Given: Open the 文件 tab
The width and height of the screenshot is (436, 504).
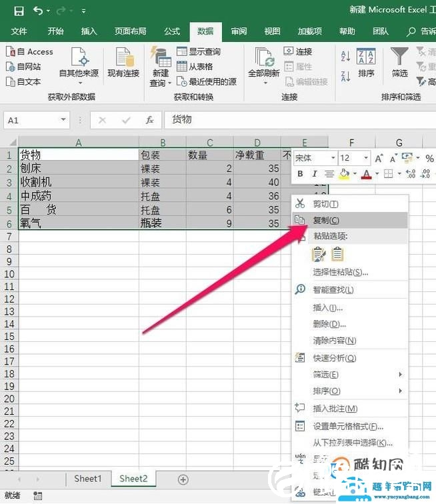Looking at the screenshot, I should click(19, 31).
